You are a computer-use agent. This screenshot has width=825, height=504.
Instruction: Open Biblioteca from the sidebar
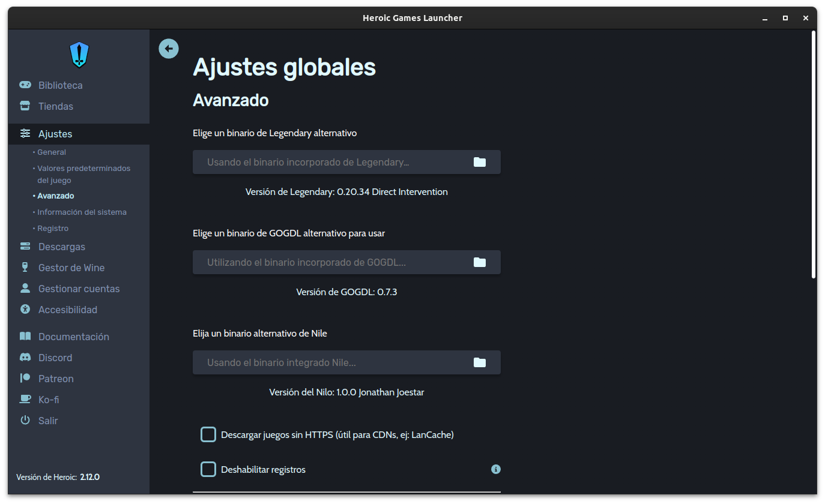(x=60, y=85)
